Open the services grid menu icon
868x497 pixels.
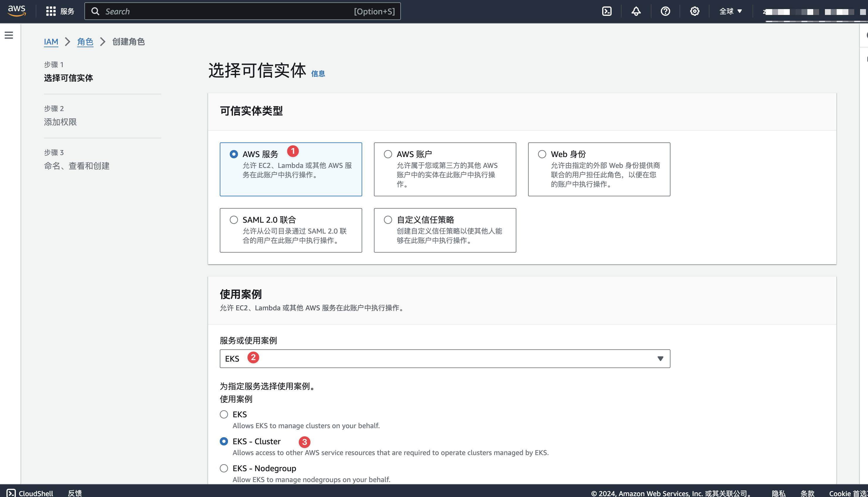click(51, 11)
